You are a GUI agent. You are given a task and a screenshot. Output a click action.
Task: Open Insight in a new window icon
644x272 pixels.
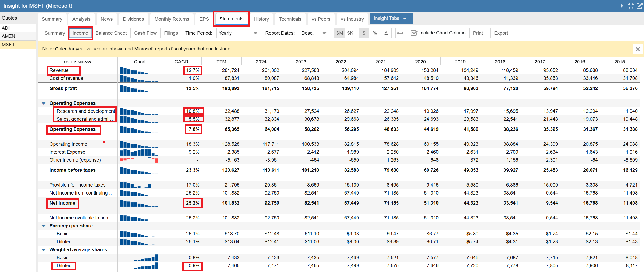[639, 6]
